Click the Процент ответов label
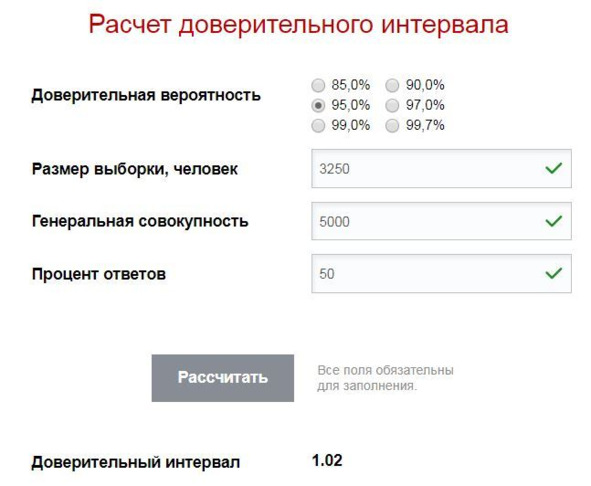Viewport: 591px width, 486px height. [x=99, y=274]
